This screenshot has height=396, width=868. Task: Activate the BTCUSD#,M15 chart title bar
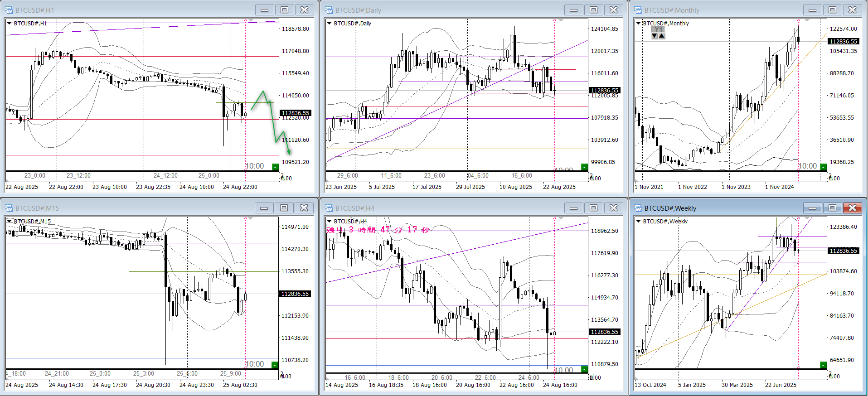click(136, 208)
